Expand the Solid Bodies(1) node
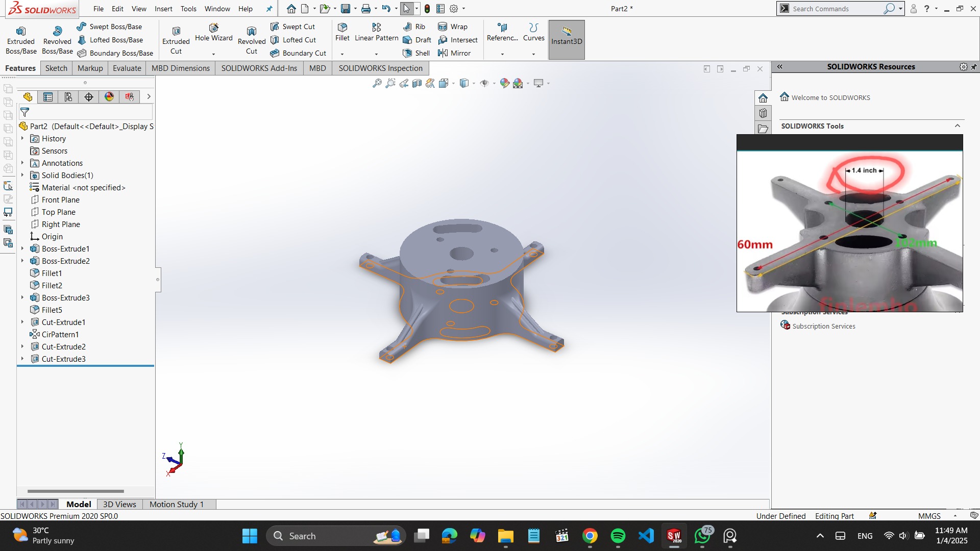980x551 pixels. pyautogui.click(x=22, y=175)
